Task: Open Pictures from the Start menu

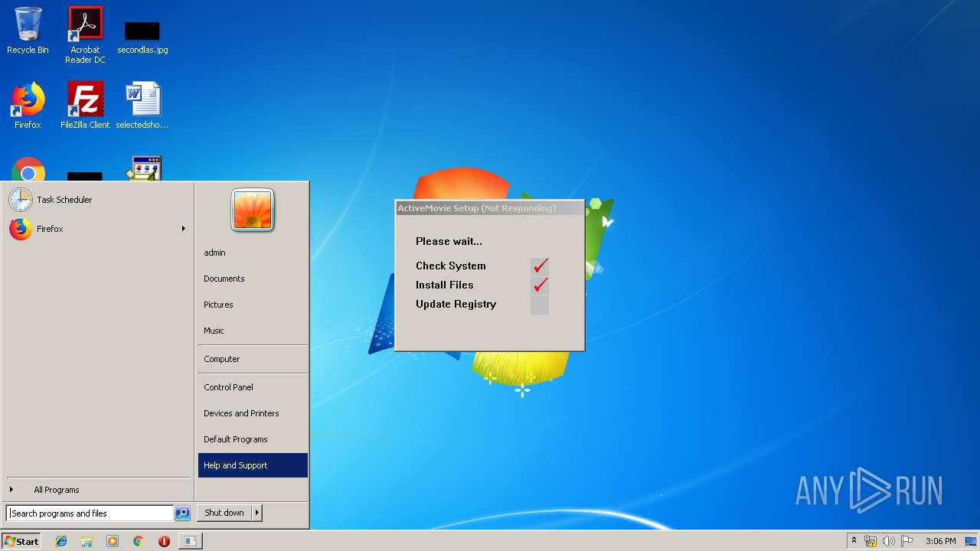Action: tap(253, 305)
